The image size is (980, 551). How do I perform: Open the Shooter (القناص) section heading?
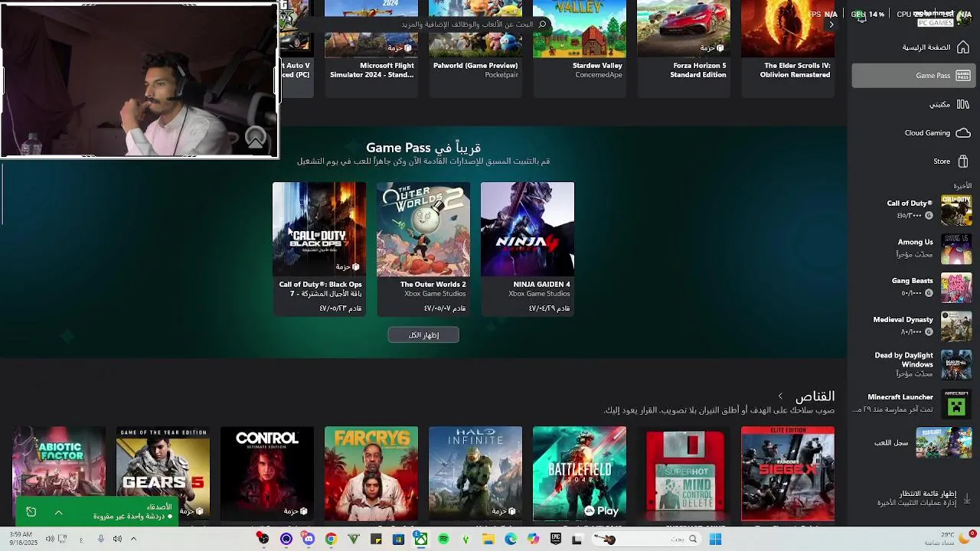click(x=815, y=396)
